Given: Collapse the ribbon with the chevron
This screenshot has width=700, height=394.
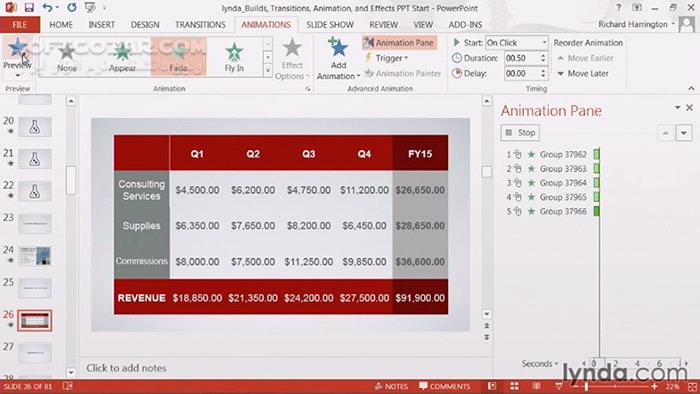Looking at the screenshot, I should coord(692,88).
